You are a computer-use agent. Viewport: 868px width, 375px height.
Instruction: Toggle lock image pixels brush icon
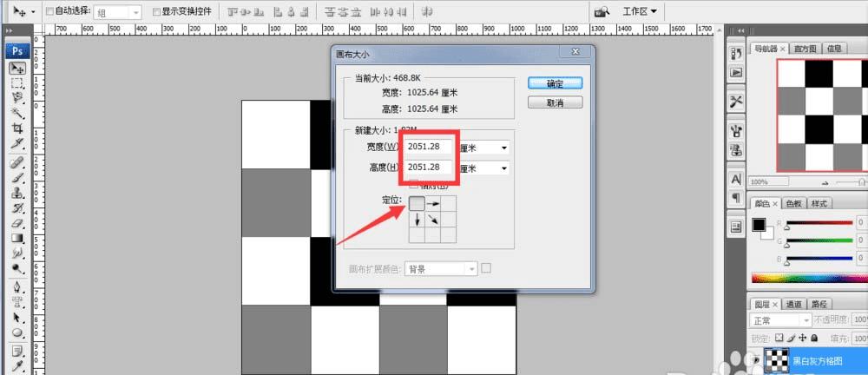coord(791,338)
